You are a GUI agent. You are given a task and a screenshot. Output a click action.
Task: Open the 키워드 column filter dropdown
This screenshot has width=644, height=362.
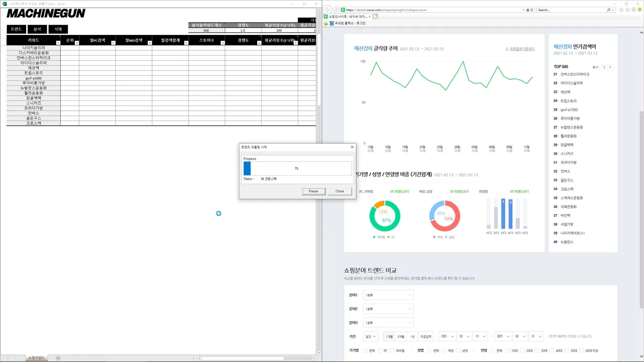click(x=58, y=43)
